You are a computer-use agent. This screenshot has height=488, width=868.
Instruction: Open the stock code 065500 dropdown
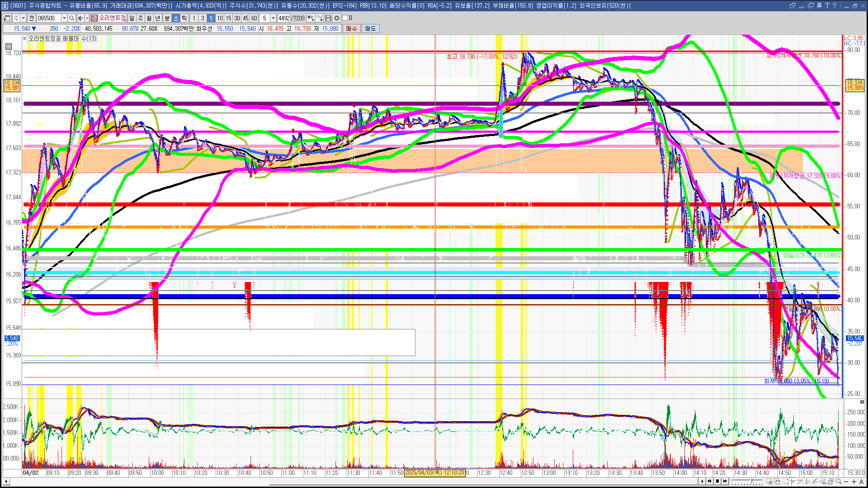tap(64, 18)
